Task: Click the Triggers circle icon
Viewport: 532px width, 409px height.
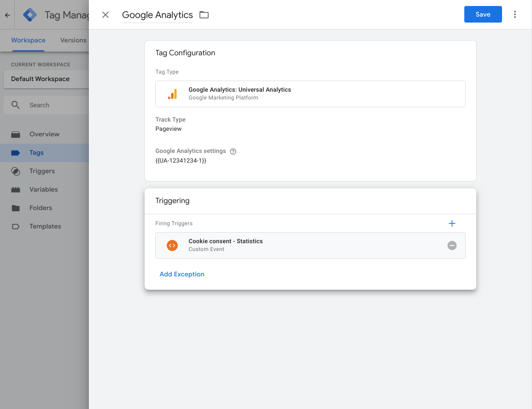Action: pos(16,171)
